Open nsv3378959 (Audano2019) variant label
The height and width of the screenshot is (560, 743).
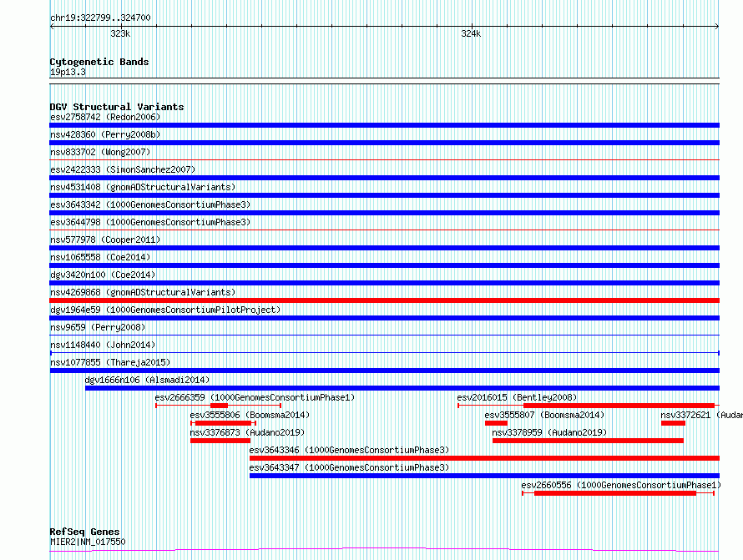pos(549,432)
